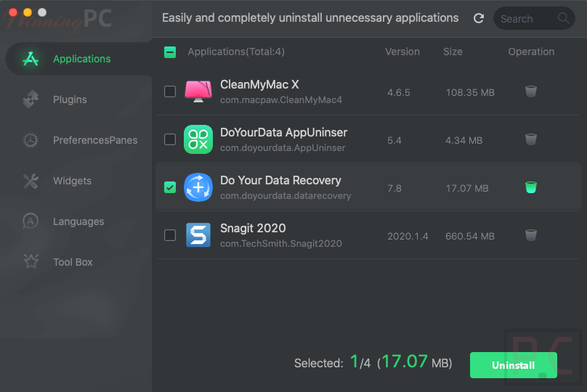The image size is (587, 392).
Task: Open the Languages section
Action: pos(78,221)
